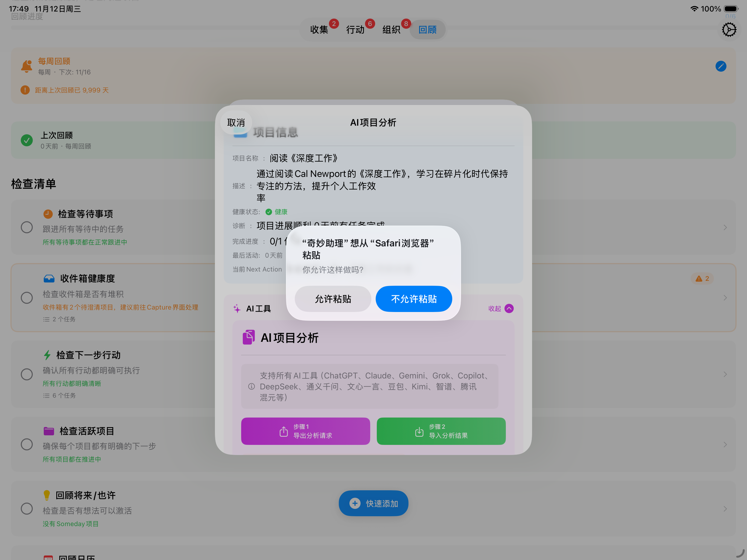The width and height of the screenshot is (747, 560).
Task: Open details of 检查下一步行动 via chevron
Action: (x=725, y=374)
